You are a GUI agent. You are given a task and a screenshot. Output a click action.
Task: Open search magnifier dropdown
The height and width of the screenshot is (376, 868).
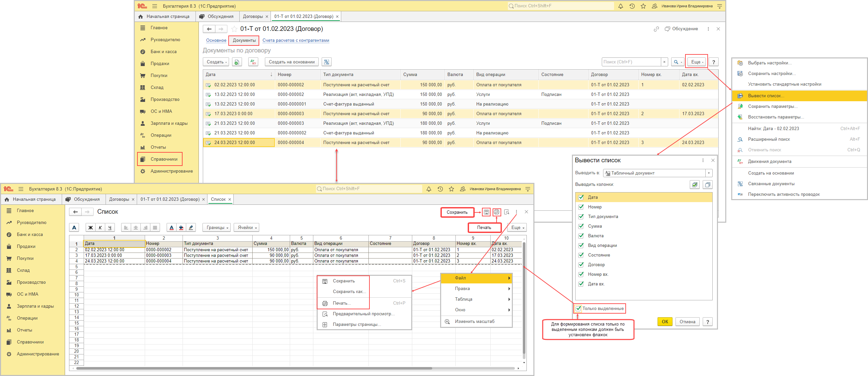click(x=677, y=62)
